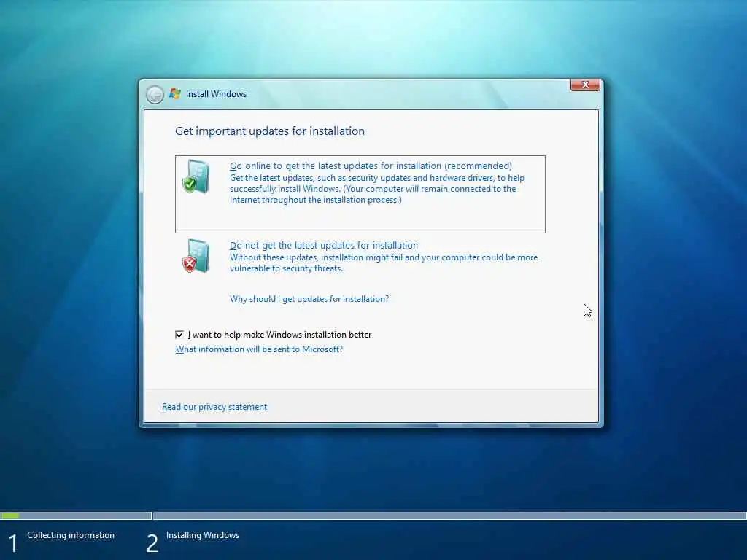Click the Installing Windows progress bar
Screen dimensions: 747x560
click(x=449, y=516)
